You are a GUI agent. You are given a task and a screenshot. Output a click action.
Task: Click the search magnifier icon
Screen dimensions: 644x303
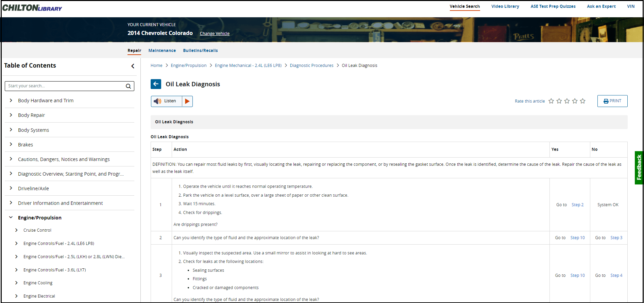[x=128, y=86]
